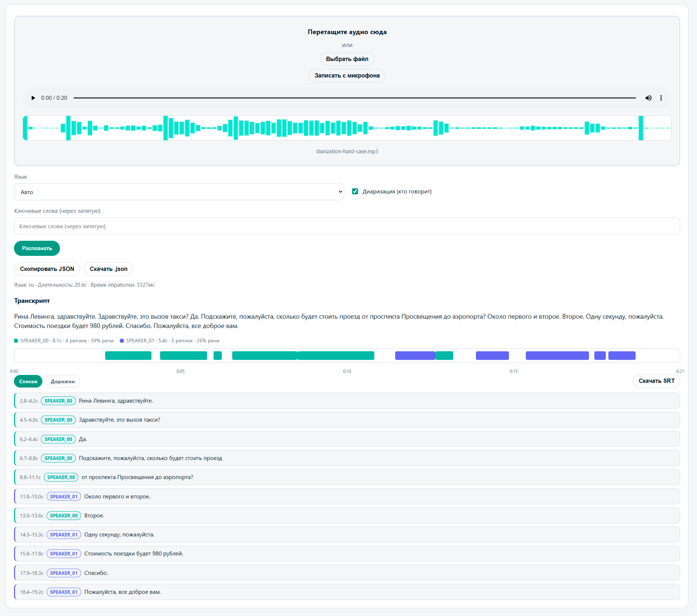Play the audio file
Screen dimensions: 697x616
point(33,98)
